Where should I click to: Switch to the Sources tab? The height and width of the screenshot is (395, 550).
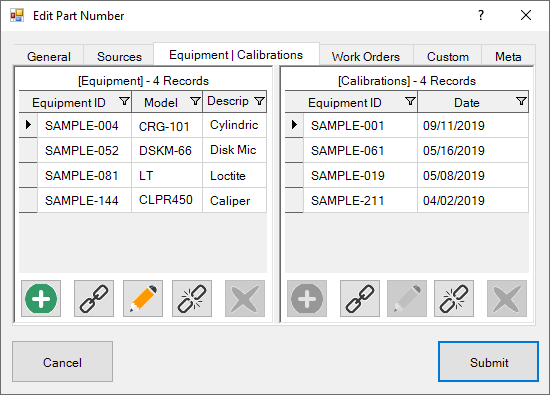click(119, 56)
